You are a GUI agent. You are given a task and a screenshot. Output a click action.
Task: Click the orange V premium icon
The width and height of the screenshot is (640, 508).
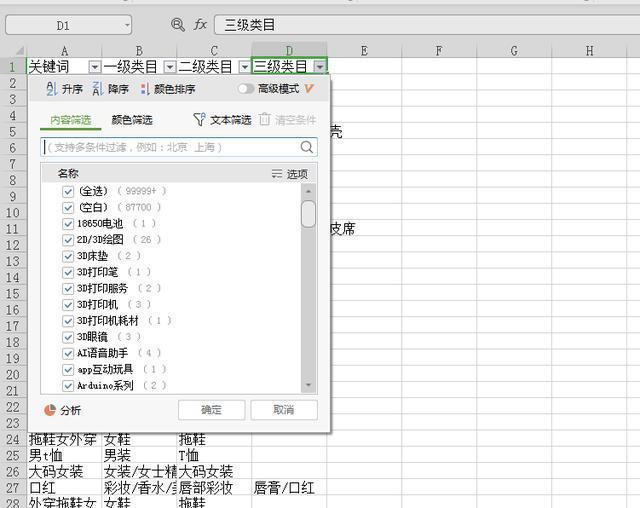(x=309, y=89)
